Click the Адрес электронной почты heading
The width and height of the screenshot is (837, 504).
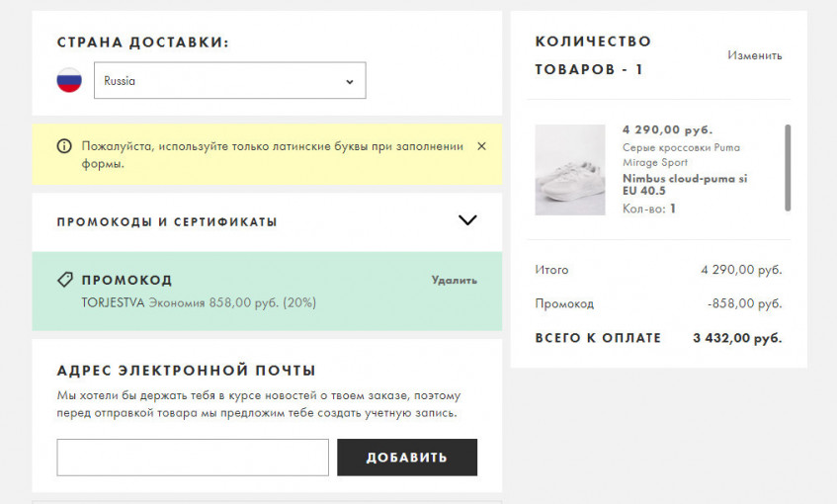[x=186, y=371]
